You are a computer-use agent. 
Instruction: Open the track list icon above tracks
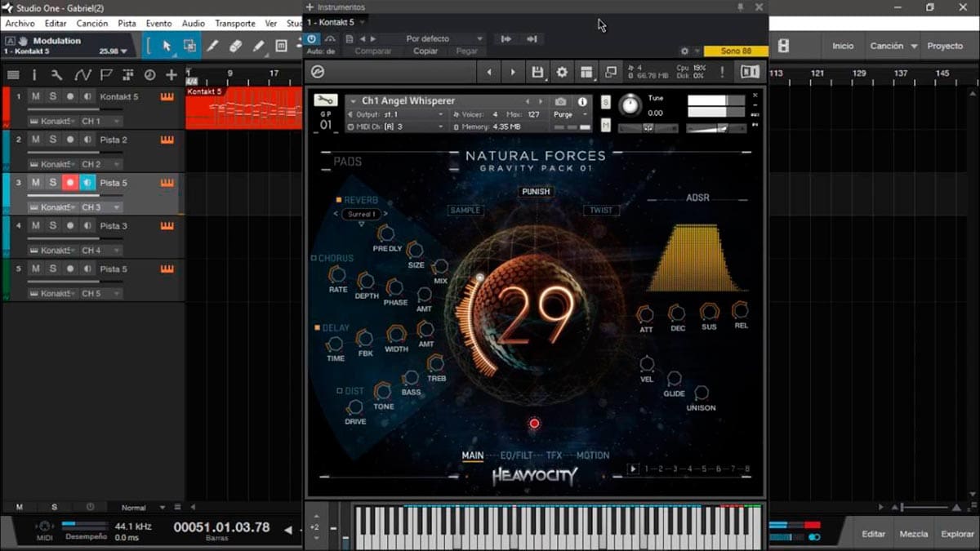(x=13, y=75)
